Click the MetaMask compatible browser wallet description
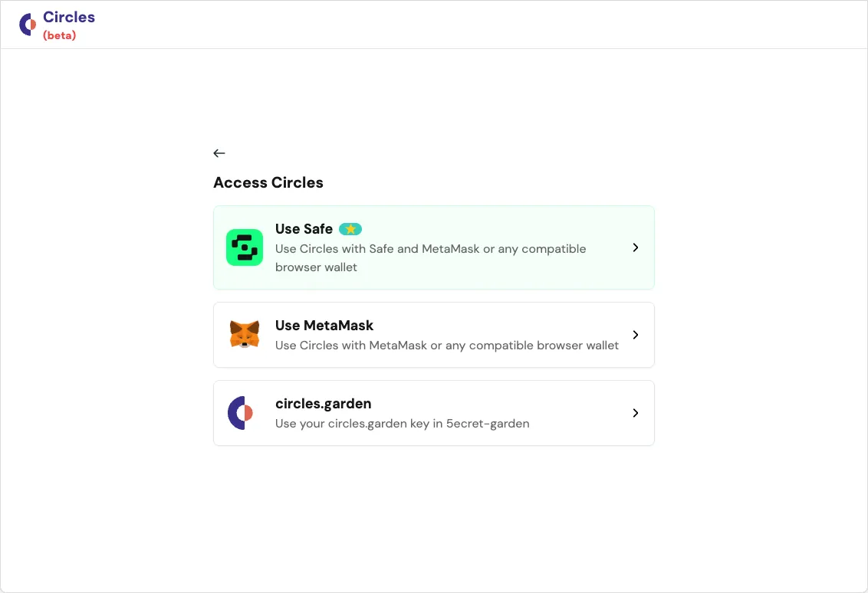 click(x=446, y=346)
